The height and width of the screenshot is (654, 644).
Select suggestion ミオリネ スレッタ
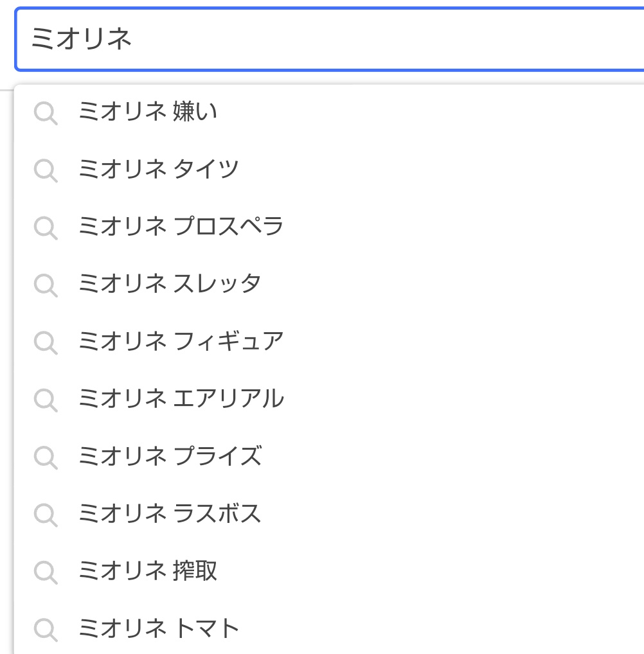[330, 284]
